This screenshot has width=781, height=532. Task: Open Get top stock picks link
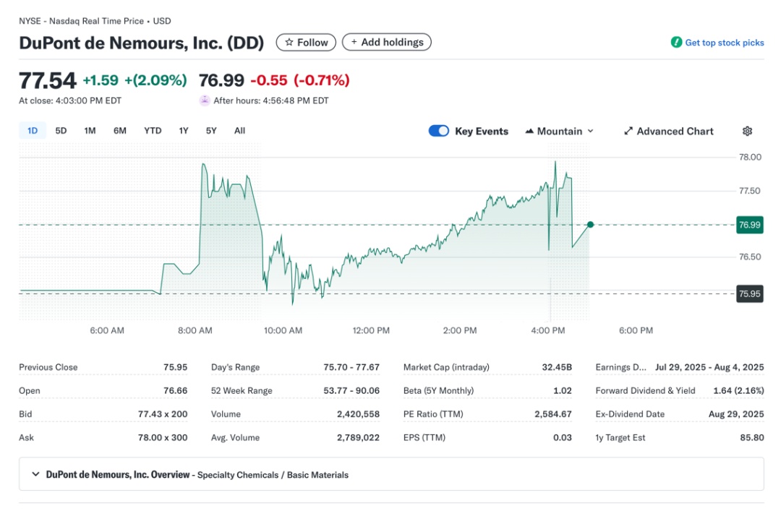point(724,43)
